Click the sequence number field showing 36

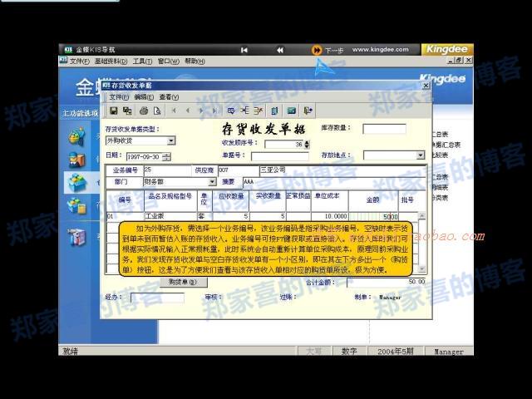(284, 145)
